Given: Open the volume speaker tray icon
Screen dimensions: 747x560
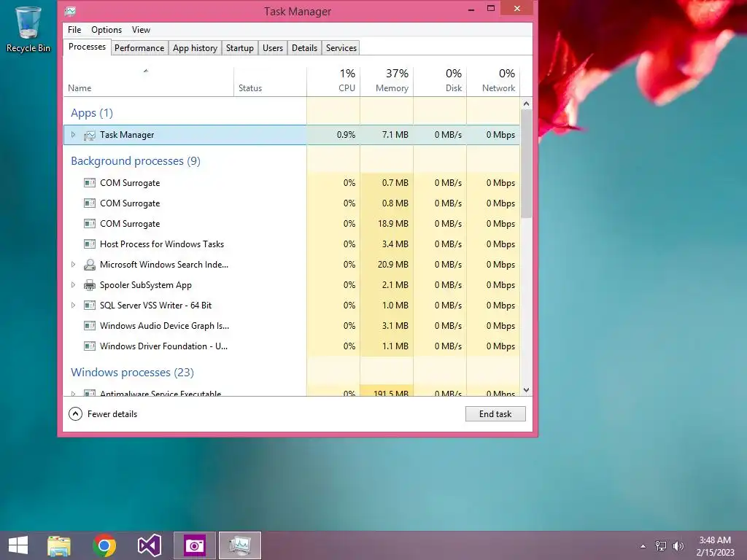Looking at the screenshot, I should click(x=678, y=546).
